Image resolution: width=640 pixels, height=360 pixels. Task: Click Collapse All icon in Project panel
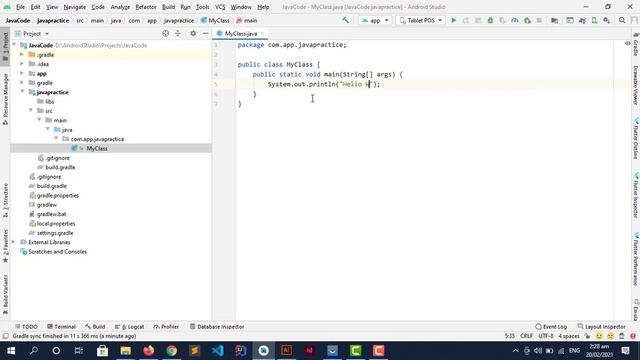178,33
